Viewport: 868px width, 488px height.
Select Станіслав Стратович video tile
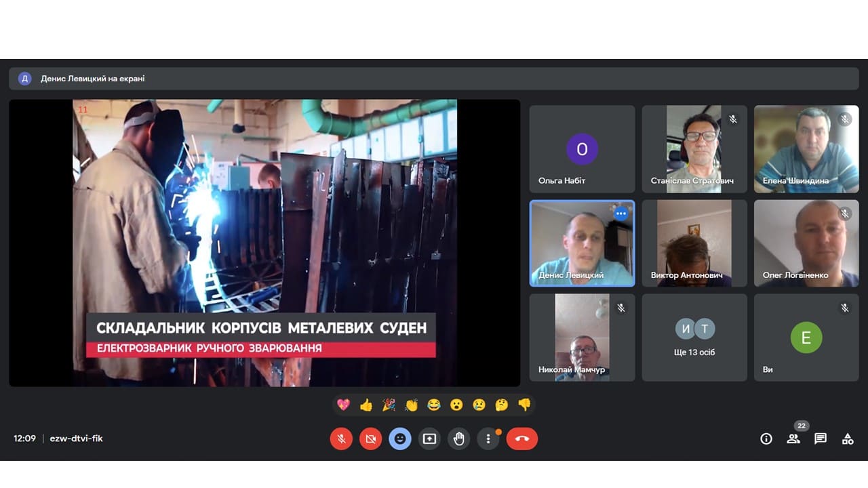point(694,149)
